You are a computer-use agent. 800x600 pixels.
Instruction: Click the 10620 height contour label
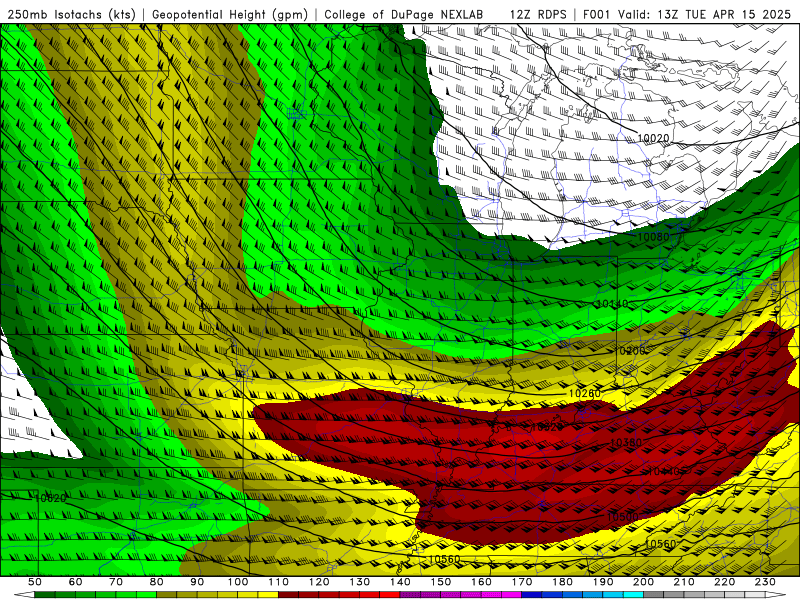pos(50,498)
